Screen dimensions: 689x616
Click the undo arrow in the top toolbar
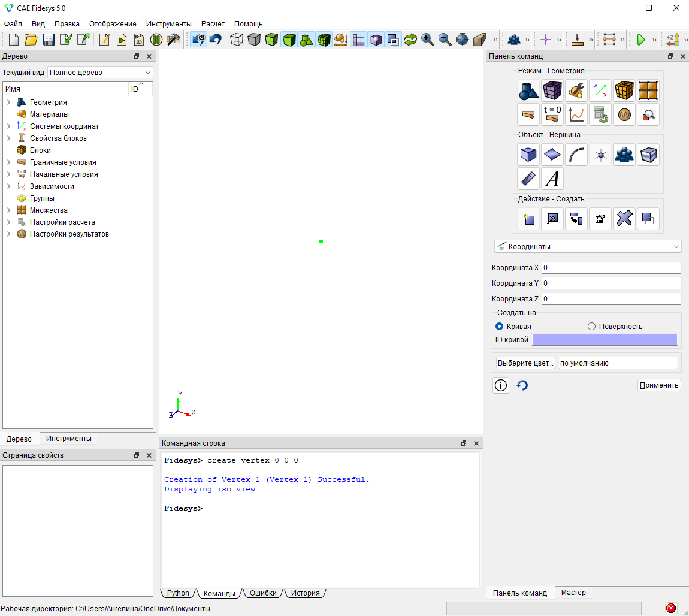(216, 40)
